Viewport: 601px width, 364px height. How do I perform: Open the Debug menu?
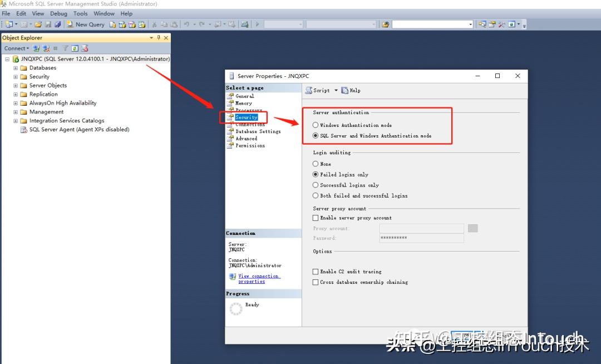(x=58, y=13)
